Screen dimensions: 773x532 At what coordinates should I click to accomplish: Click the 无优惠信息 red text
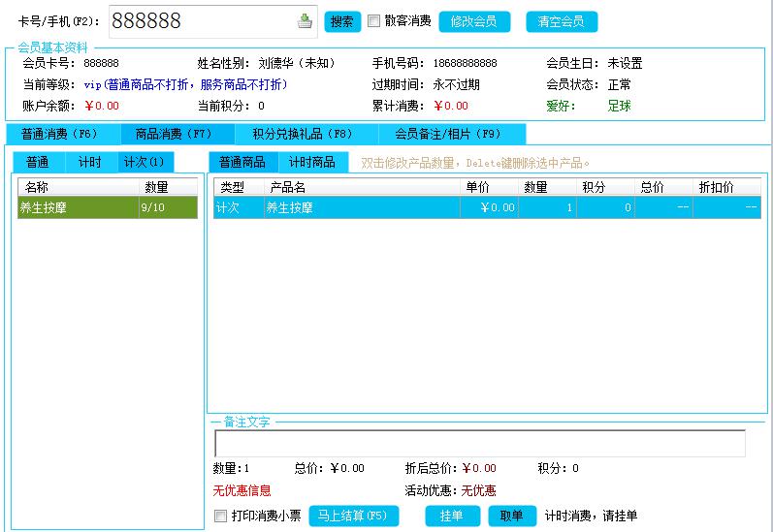[242, 490]
